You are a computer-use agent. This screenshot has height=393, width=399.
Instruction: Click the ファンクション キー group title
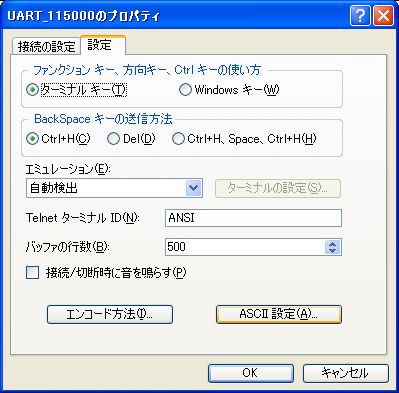tap(147, 70)
